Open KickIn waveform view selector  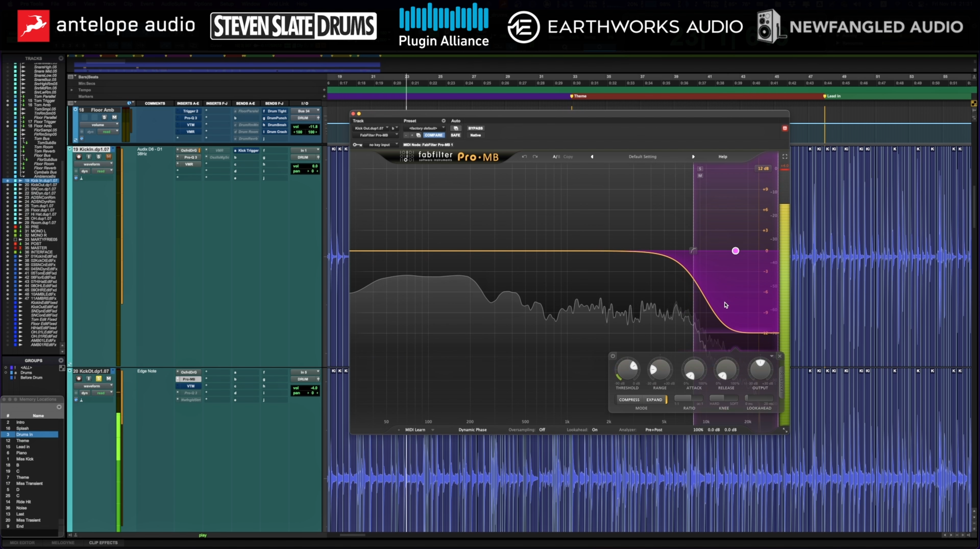click(x=93, y=164)
